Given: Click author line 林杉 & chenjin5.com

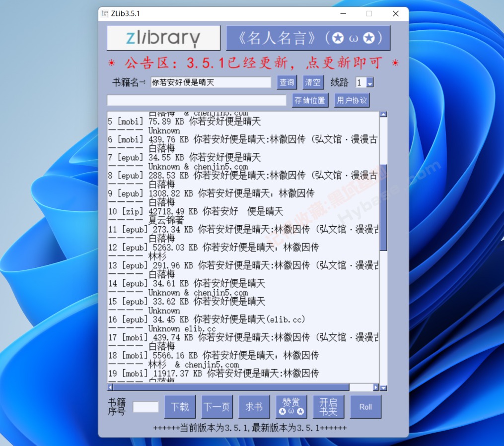Looking at the screenshot, I should (194, 365).
